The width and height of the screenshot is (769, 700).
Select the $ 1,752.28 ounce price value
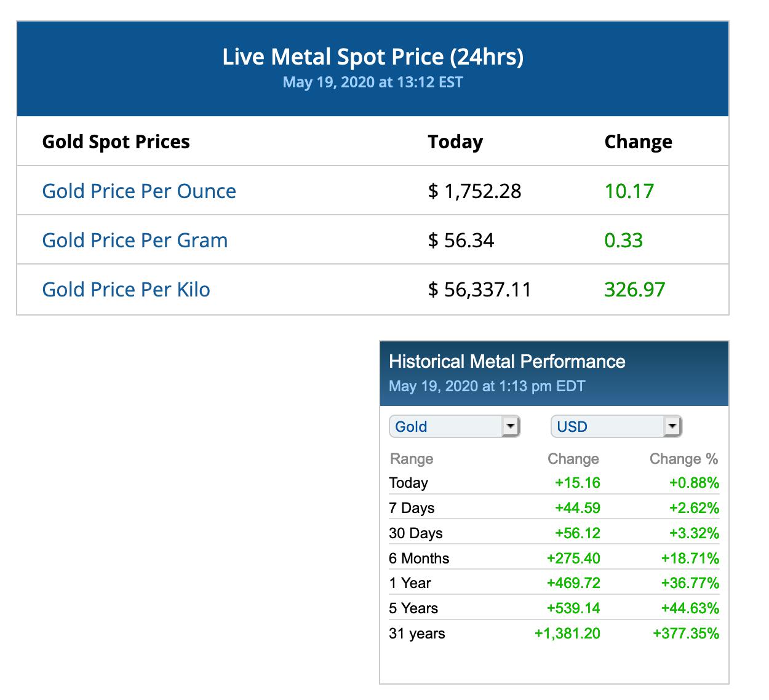click(x=474, y=191)
